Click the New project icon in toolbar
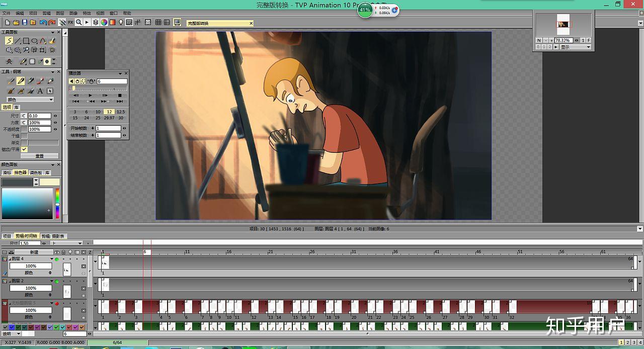644x349 pixels. [x=8, y=23]
